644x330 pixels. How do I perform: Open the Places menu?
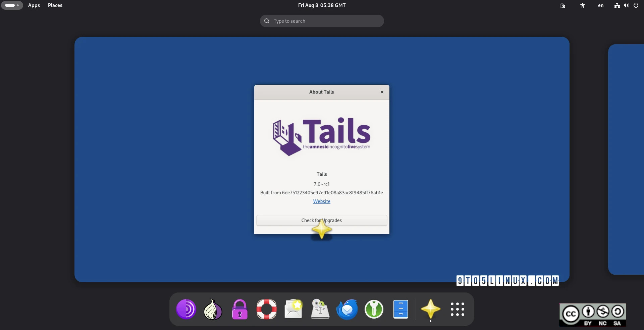point(55,5)
